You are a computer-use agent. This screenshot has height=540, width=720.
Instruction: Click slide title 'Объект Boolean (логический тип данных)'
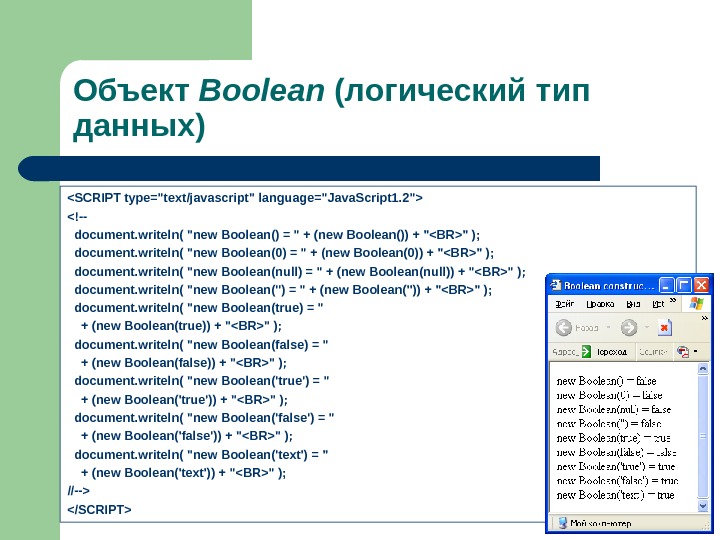(331, 108)
